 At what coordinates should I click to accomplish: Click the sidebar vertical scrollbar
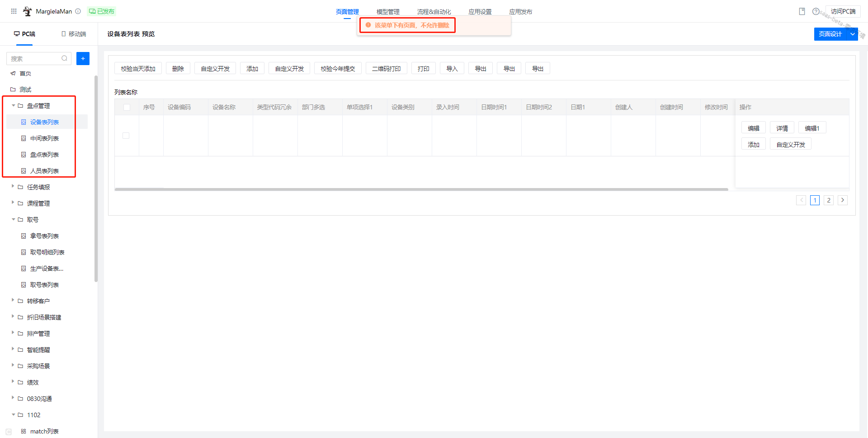96,179
